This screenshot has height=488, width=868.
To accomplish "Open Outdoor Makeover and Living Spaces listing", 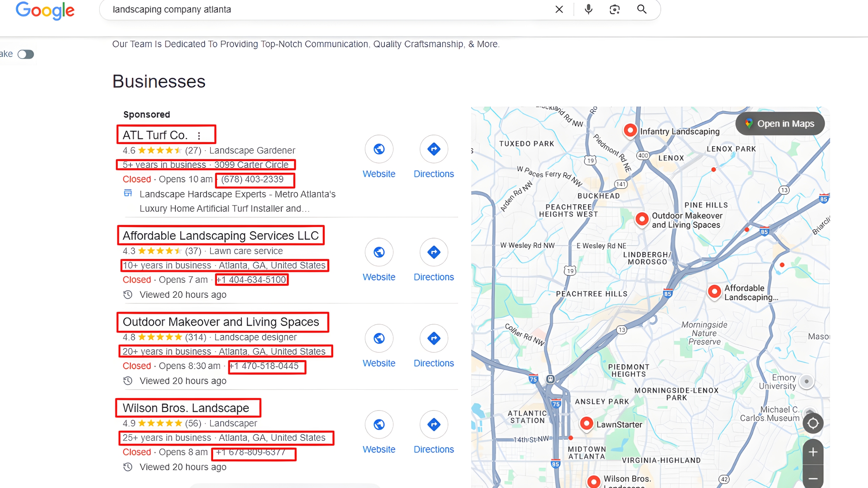I will [221, 322].
